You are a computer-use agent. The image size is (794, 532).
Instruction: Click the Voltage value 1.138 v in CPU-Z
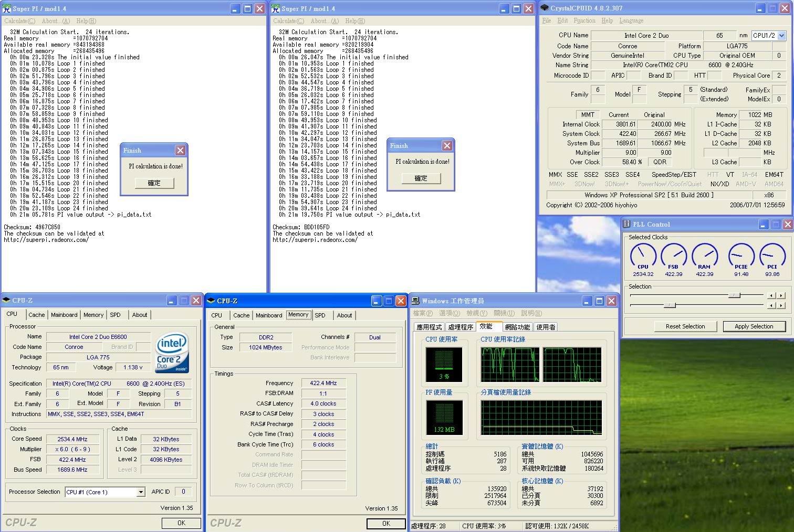click(133, 367)
